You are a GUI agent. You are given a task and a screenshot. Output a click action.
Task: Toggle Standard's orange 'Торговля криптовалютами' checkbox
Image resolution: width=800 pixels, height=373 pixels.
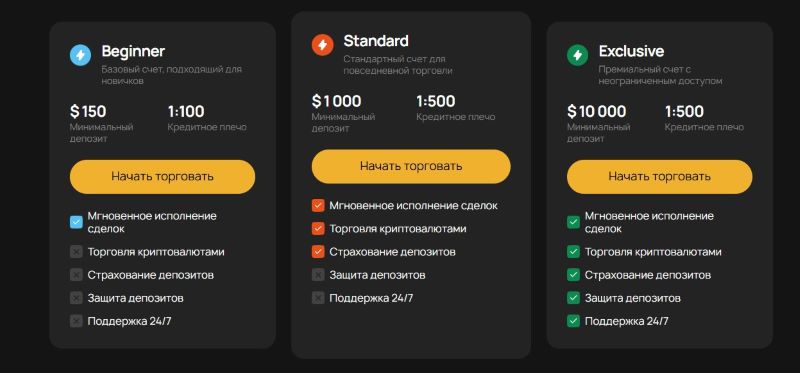tap(318, 229)
